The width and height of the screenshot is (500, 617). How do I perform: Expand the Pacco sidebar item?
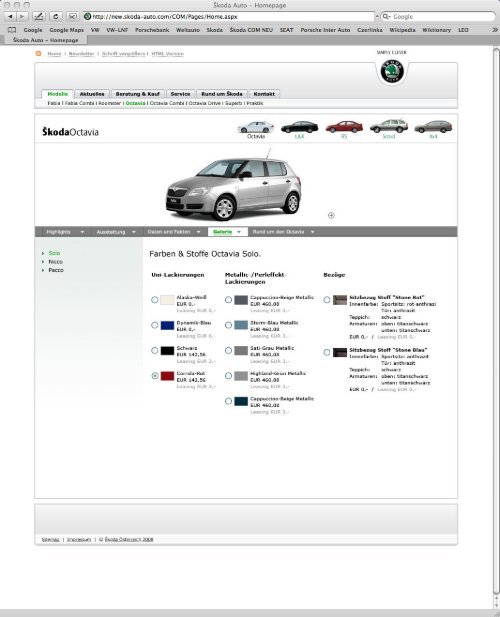click(x=55, y=270)
